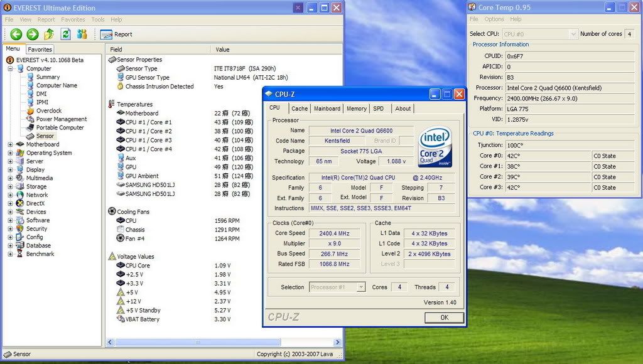
Task: Open the Help menu in Core Temp
Action: [516, 19]
